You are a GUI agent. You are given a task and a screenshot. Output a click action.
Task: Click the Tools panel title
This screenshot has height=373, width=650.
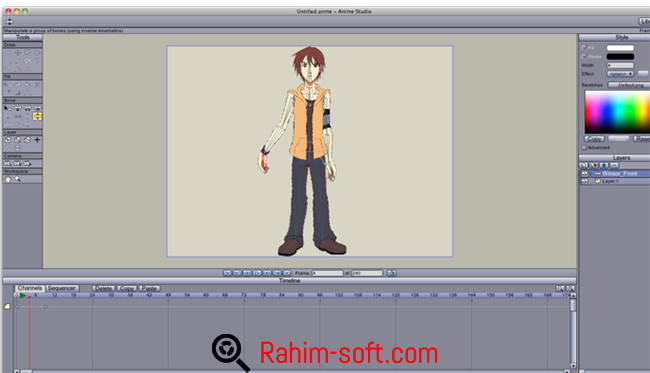22,37
